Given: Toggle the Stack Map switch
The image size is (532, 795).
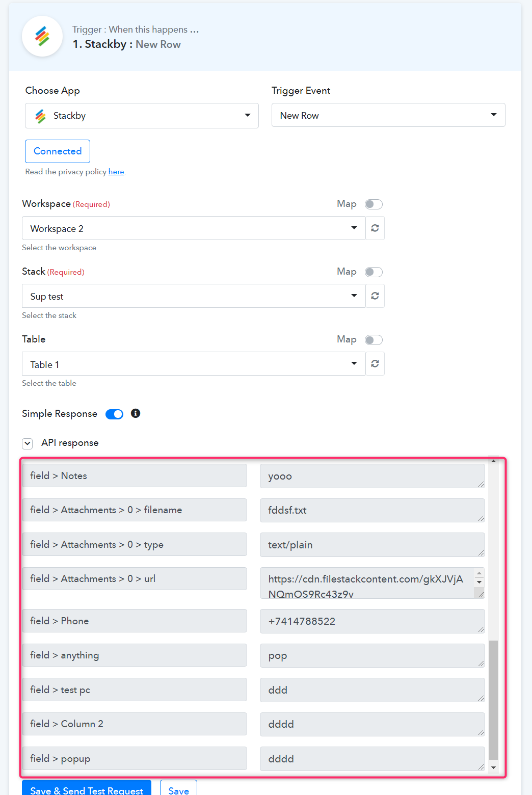Looking at the screenshot, I should coord(374,272).
